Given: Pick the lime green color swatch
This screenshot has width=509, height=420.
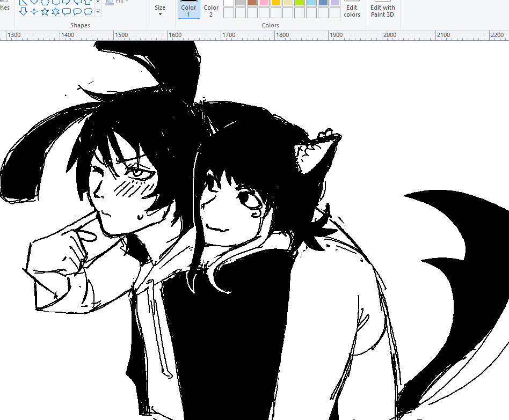Looking at the screenshot, I should [299, 2].
